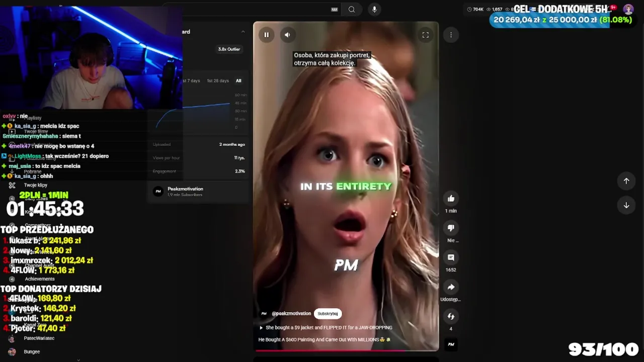
Task: Click the '2 months ago' upload value
Action: coord(232,145)
